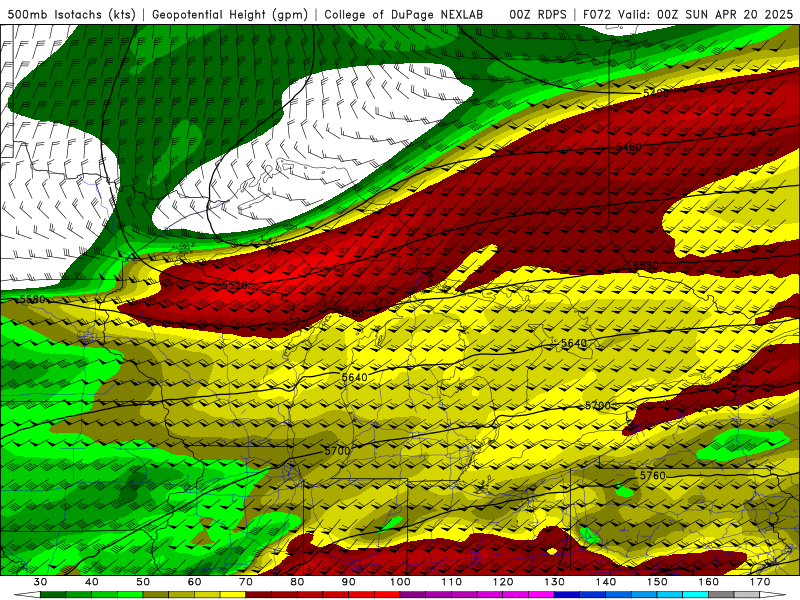Click the dark blue color bar segment right of 130
The image size is (800, 600).
coord(567,595)
